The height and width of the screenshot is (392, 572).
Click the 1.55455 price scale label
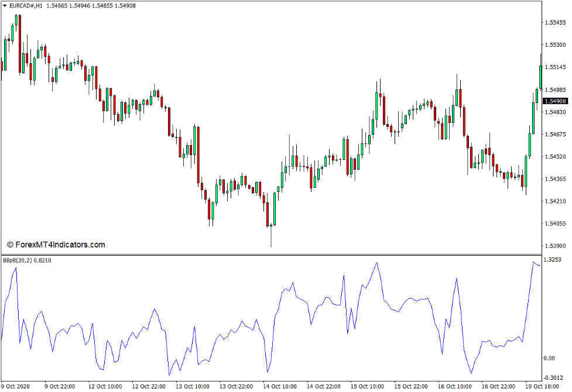point(555,22)
